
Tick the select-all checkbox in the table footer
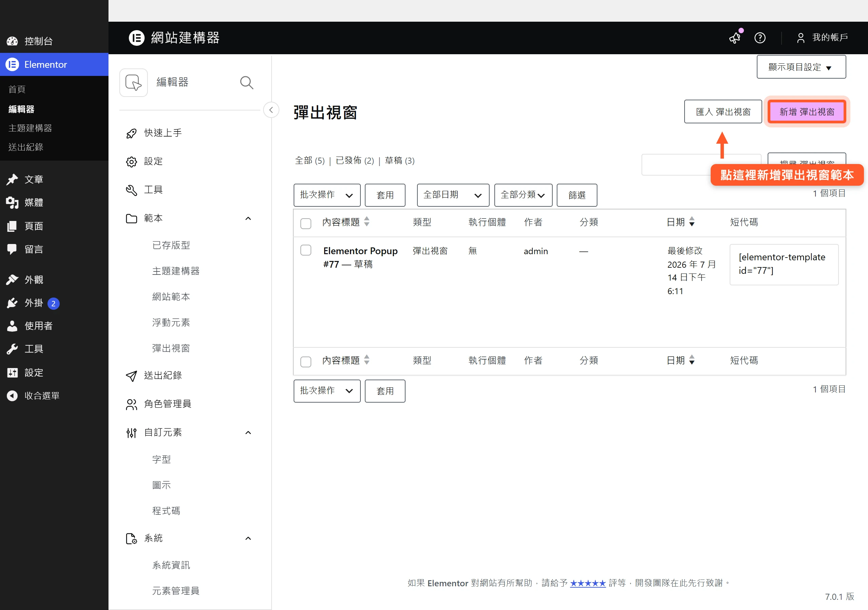point(305,362)
